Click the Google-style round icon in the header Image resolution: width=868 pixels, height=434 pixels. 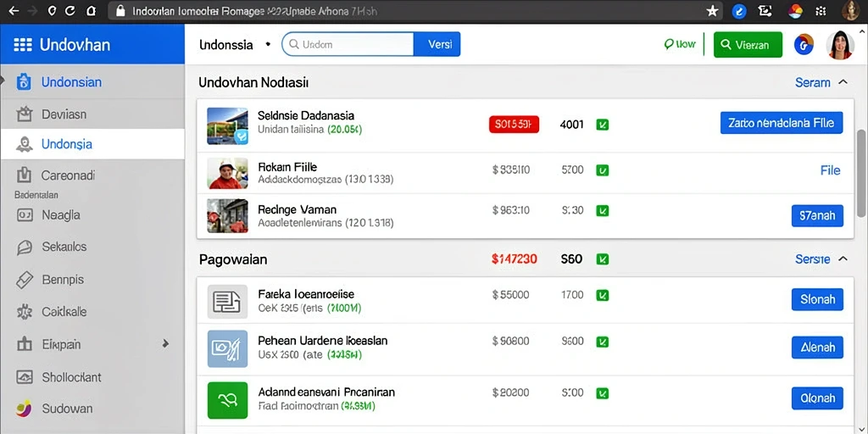tap(804, 45)
